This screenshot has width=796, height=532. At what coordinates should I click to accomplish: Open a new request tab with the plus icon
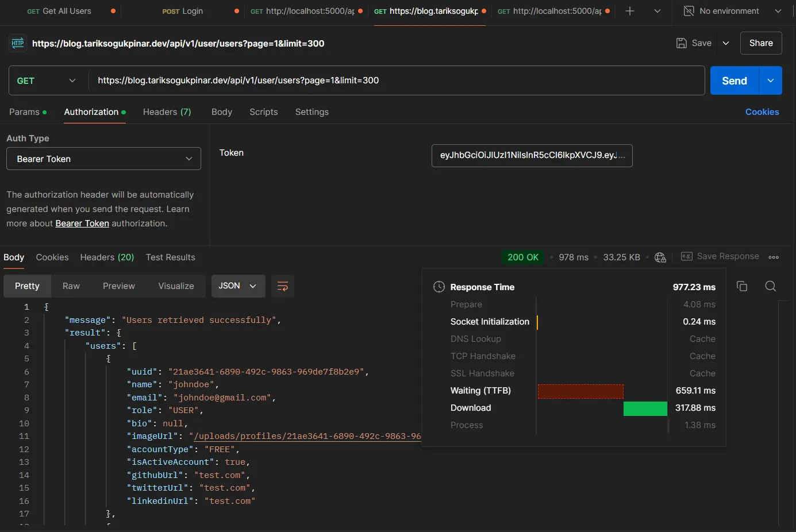point(630,11)
